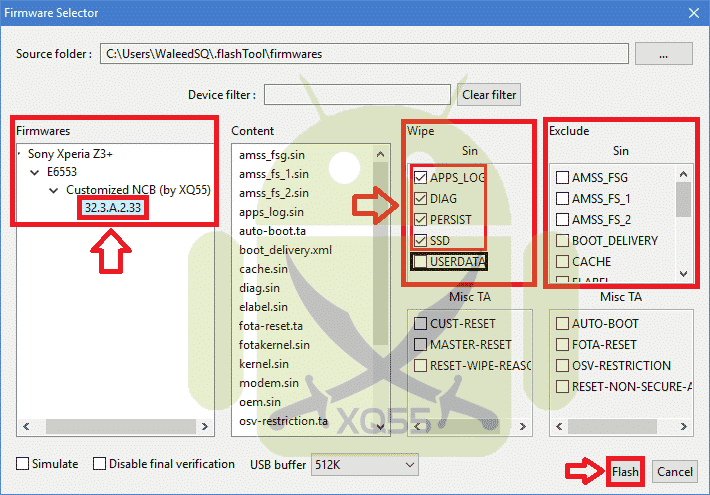Click the Exclude list scrollbar down arrow

tap(684, 273)
